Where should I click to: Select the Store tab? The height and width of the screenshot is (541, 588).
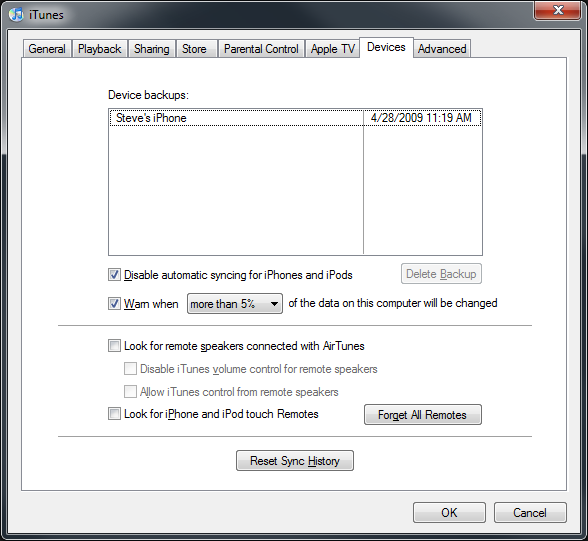tap(194, 49)
